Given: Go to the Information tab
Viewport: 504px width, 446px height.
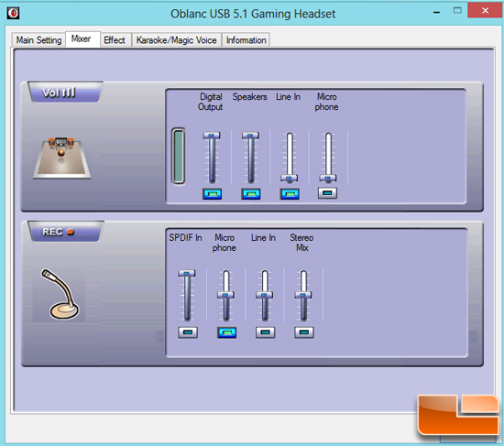Looking at the screenshot, I should coord(246,40).
